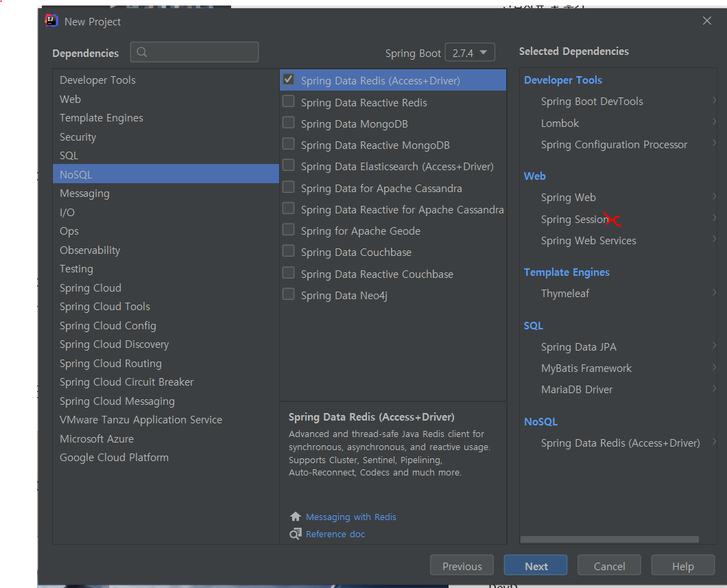Tick Spring Data Reactive for Apache Cassandra
This screenshot has height=588, width=727.
(288, 209)
